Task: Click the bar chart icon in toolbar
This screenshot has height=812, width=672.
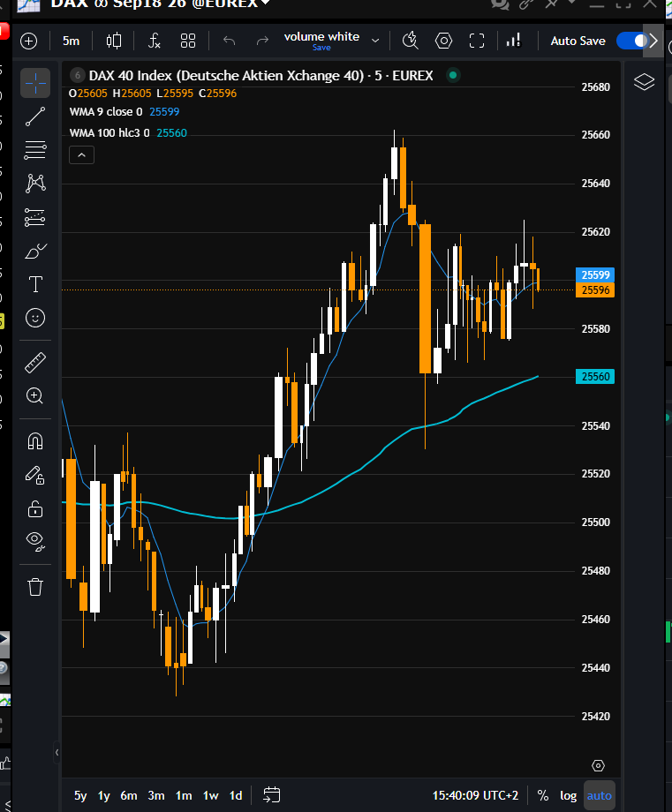Action: pos(513,41)
